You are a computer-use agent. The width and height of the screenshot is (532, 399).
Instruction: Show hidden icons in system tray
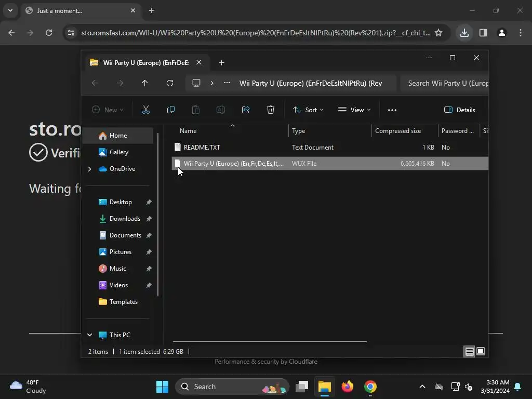coord(422,387)
